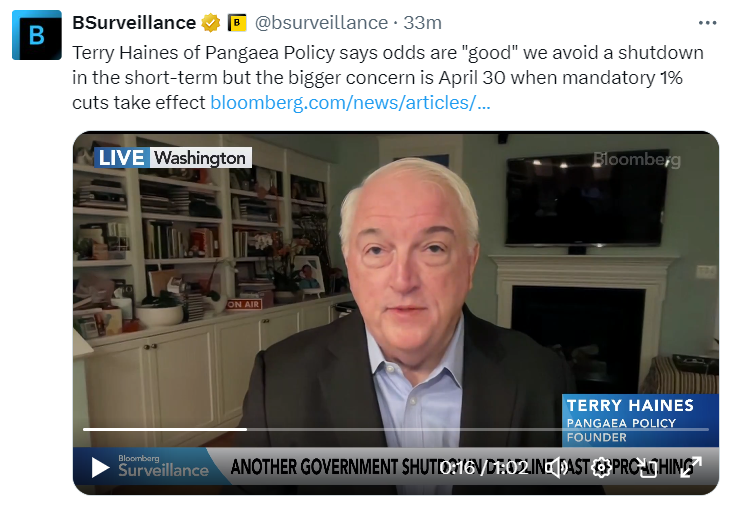Open the bloomberg.com/news/articles link

pyautogui.click(x=350, y=102)
